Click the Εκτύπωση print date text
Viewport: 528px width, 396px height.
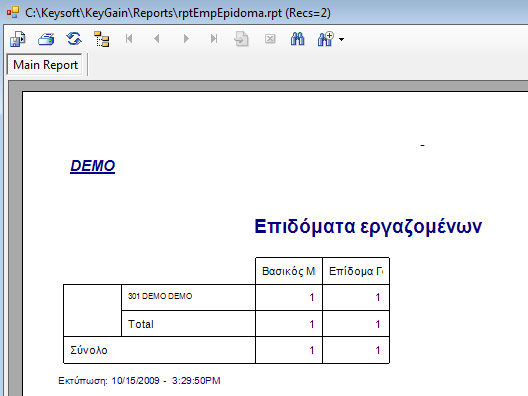point(139,381)
